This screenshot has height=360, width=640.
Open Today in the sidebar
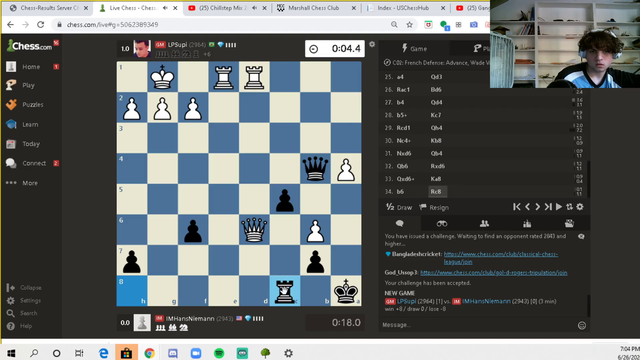click(31, 144)
